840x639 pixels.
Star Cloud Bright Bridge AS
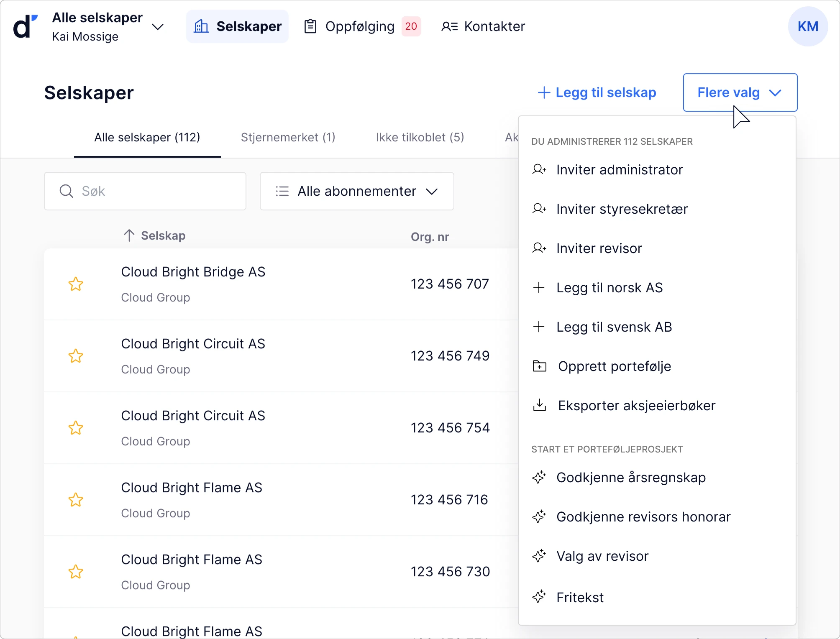pos(76,284)
